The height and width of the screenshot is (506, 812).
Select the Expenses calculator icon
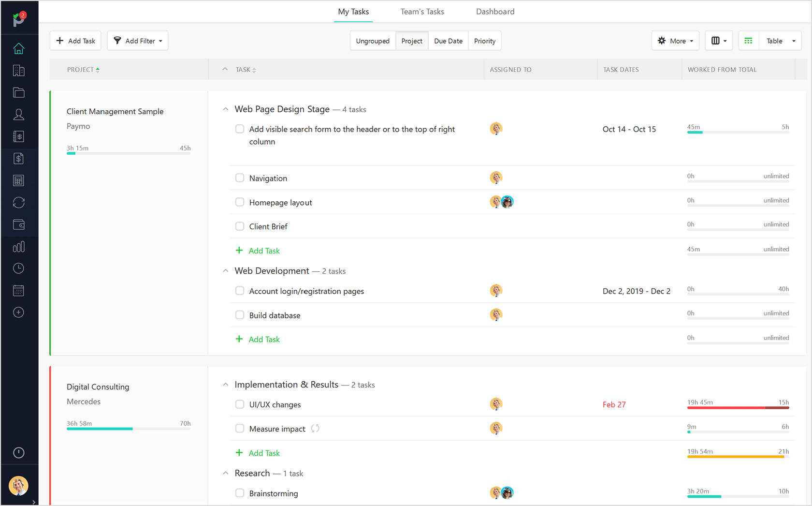(18, 180)
